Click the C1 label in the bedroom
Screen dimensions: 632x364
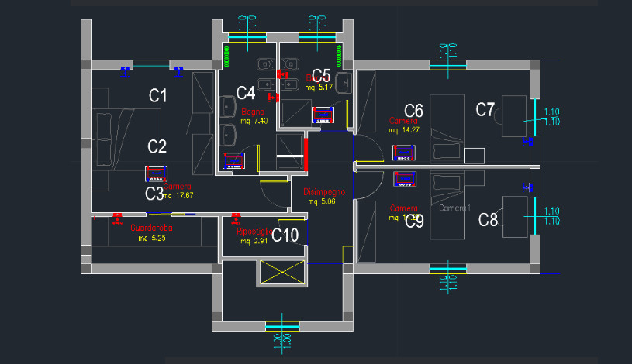click(158, 96)
